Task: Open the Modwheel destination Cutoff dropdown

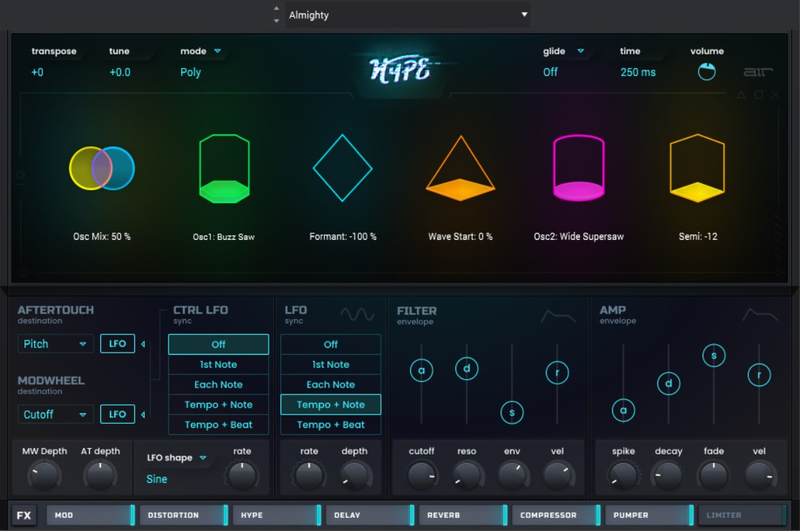Action: point(55,414)
